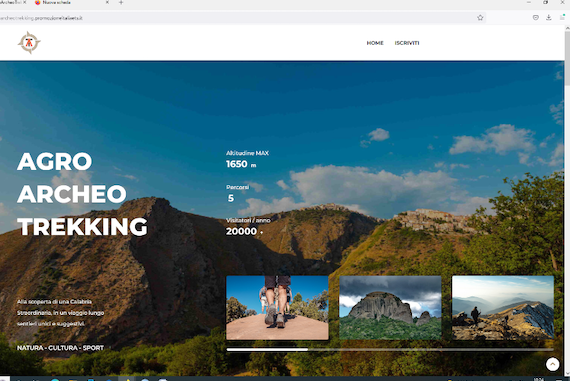Open the browser application menu

coord(562,17)
